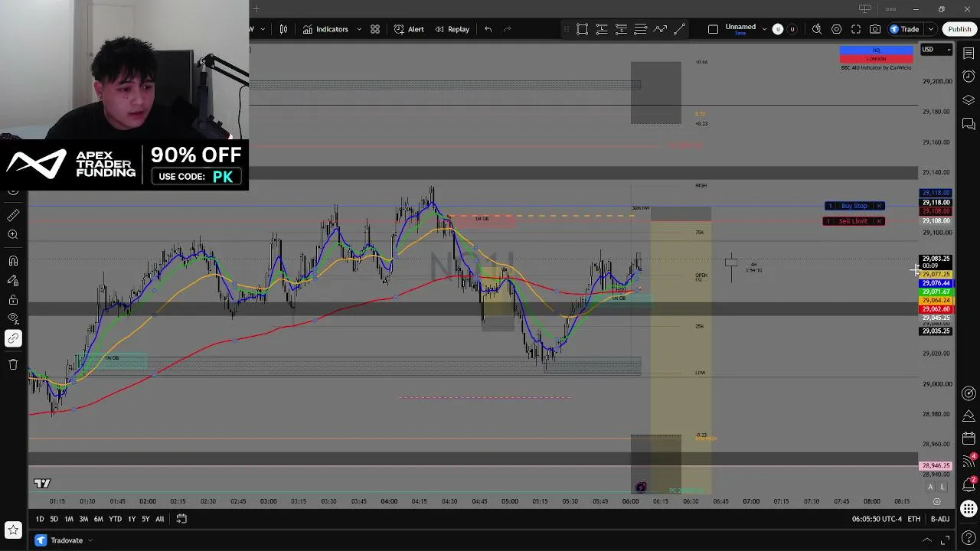Click the Buy Stop order label
The image size is (980, 551).
854,206
